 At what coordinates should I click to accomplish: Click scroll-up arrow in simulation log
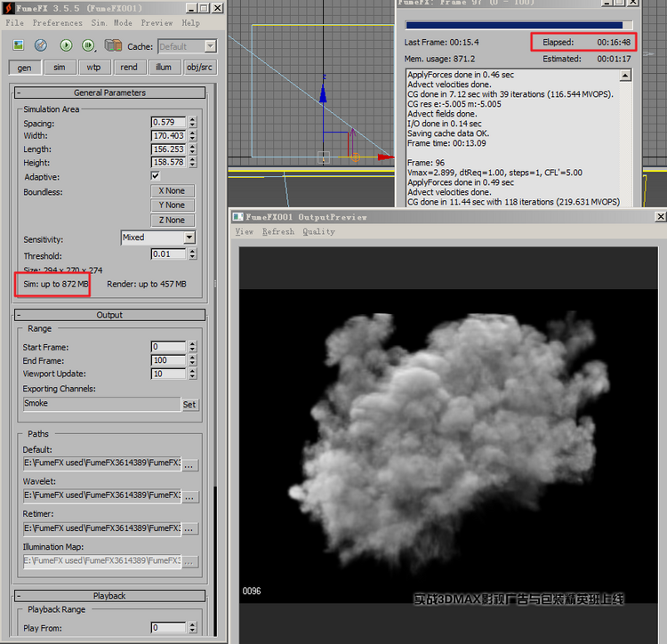[x=625, y=76]
